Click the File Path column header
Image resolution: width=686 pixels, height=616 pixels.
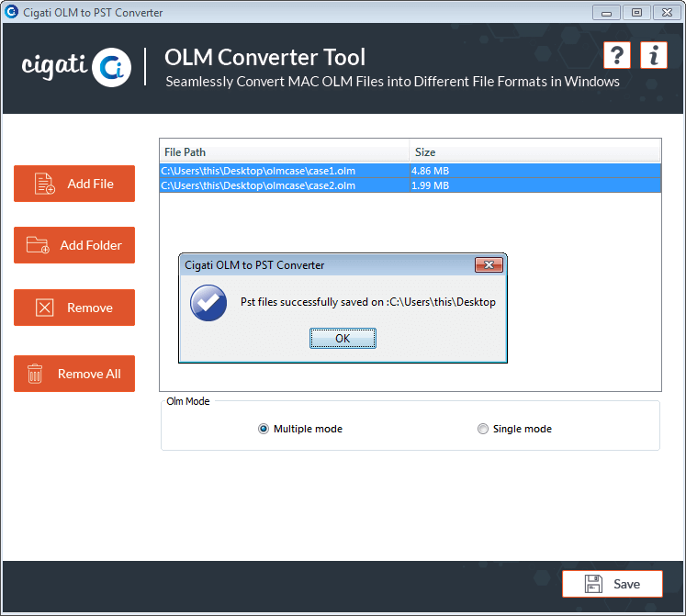(x=285, y=151)
